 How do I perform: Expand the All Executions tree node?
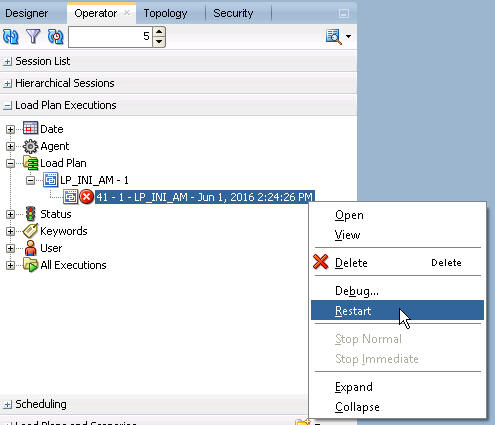[x=10, y=265]
